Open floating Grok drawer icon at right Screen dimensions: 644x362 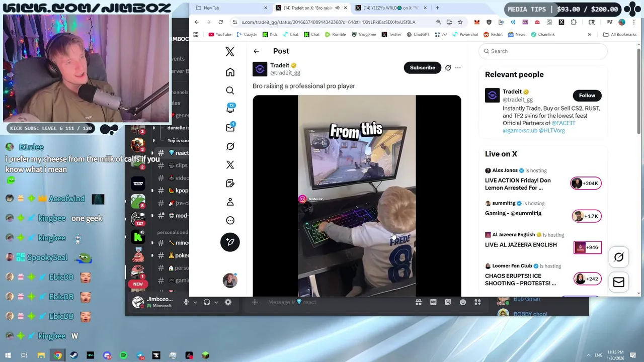(618, 257)
